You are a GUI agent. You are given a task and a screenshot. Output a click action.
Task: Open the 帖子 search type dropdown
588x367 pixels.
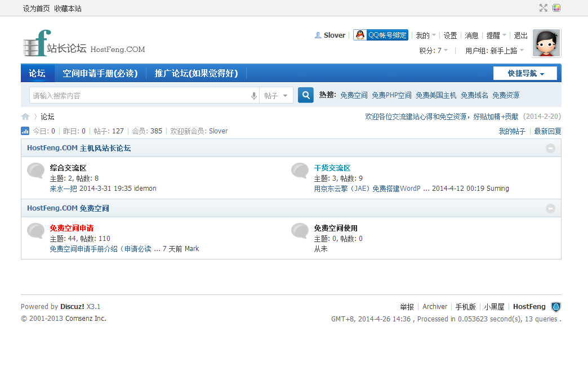[275, 96]
